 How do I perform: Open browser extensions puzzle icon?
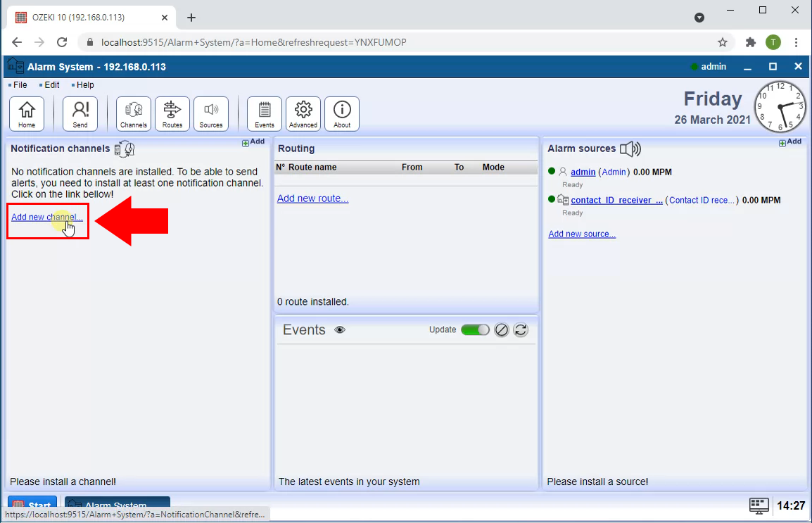coord(750,42)
